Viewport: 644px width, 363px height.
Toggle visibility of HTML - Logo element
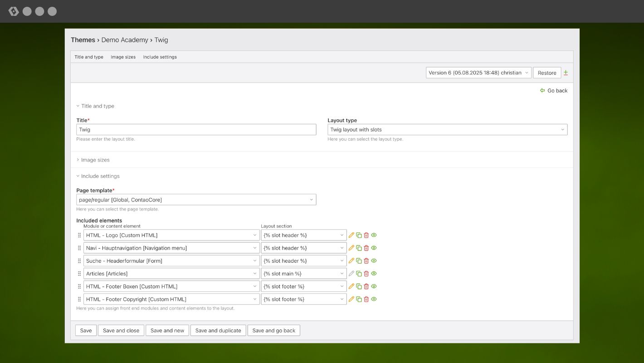(374, 235)
